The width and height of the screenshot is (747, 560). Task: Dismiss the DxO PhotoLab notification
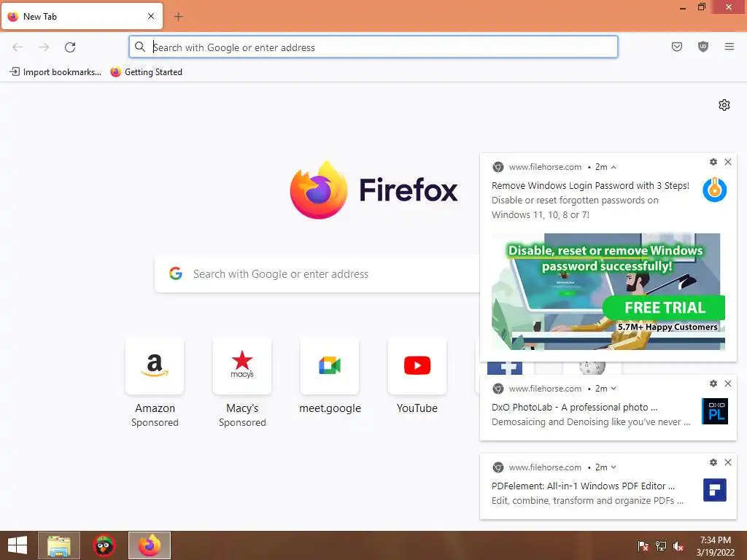(x=728, y=384)
